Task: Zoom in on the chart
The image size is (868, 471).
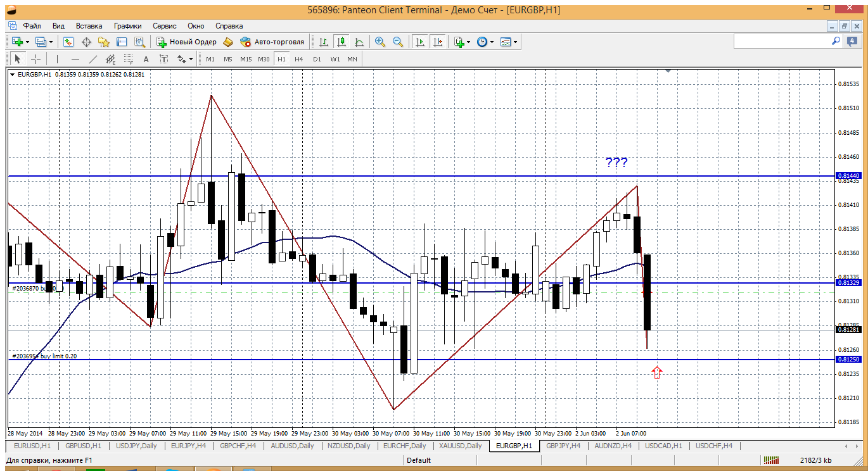Action: (x=380, y=42)
